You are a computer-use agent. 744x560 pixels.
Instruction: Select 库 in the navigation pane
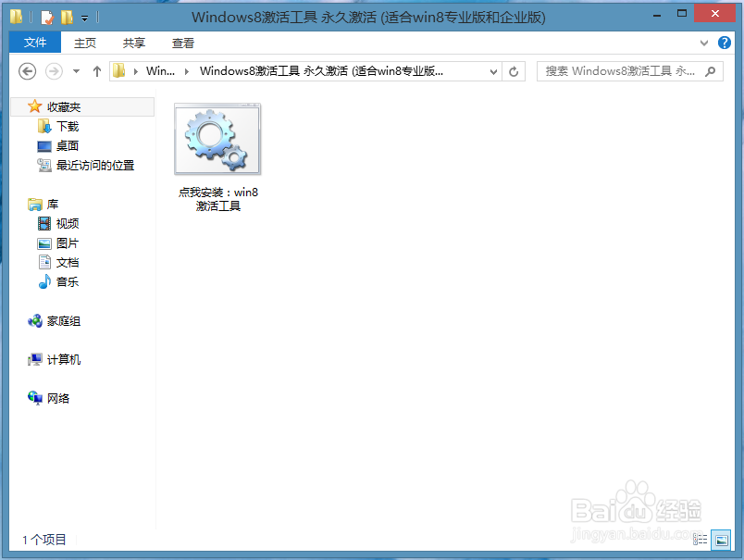(53, 204)
